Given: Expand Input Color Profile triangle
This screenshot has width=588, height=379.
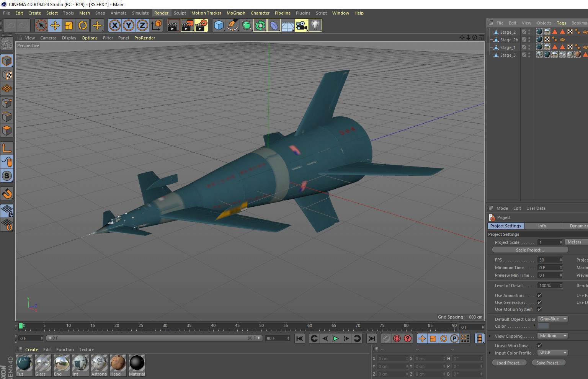Looking at the screenshot, I should (x=490, y=353).
